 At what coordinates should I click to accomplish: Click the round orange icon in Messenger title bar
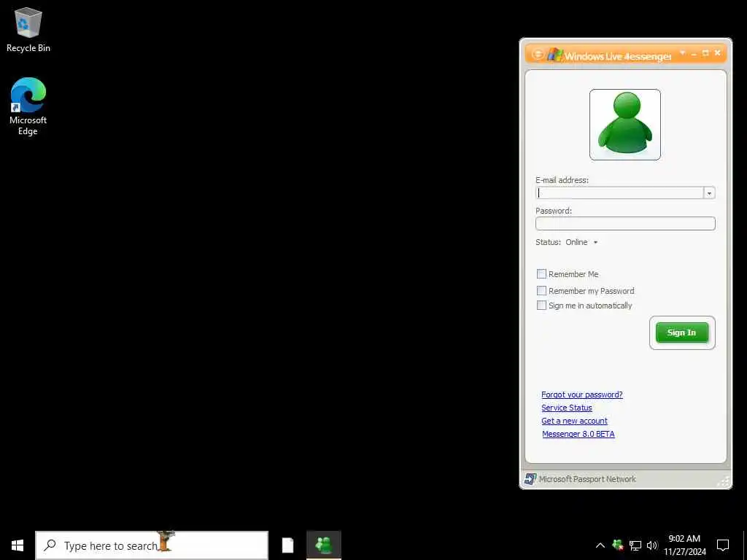click(x=538, y=54)
